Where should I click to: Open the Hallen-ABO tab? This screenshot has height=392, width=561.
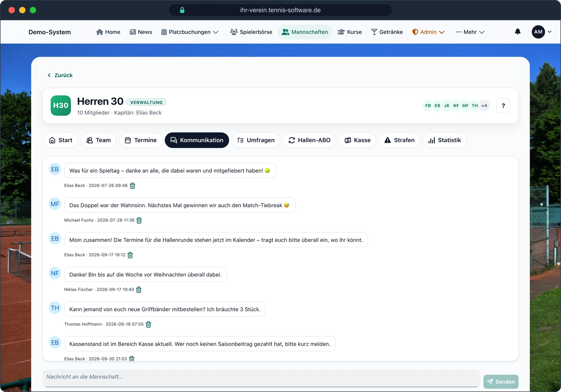point(309,140)
